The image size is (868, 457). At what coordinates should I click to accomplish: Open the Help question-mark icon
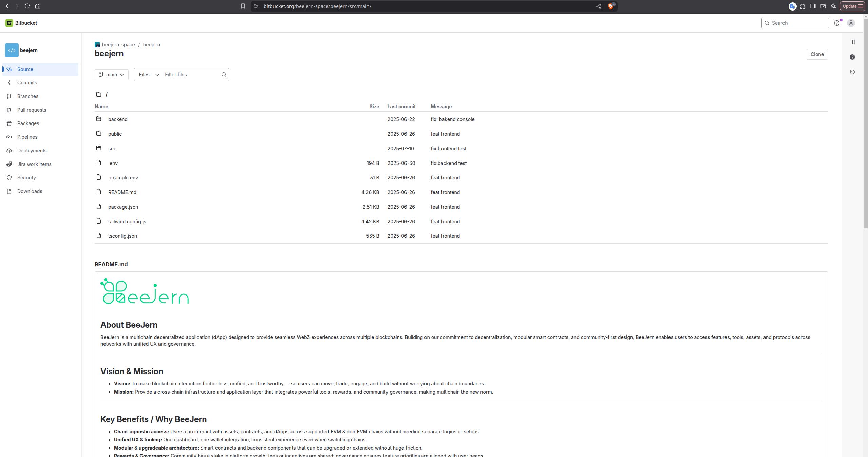coord(837,23)
